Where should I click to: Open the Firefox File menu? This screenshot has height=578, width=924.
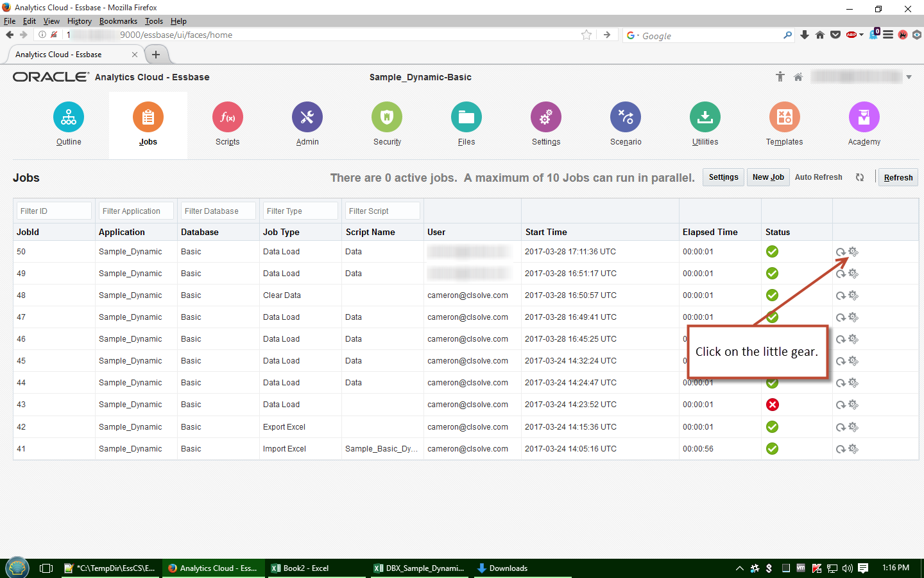click(10, 21)
